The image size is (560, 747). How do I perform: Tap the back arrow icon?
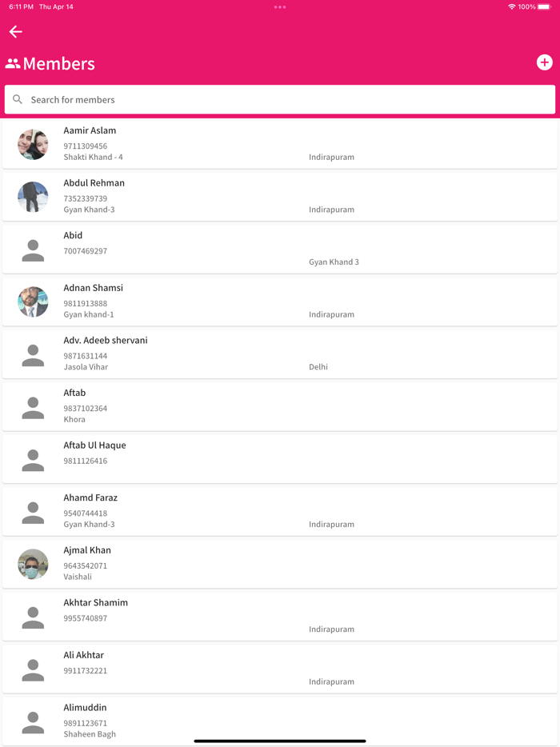point(15,32)
